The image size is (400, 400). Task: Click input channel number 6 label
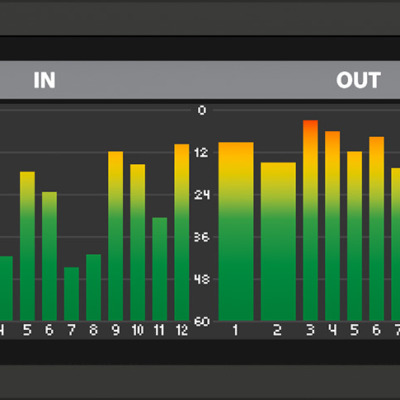point(49,330)
